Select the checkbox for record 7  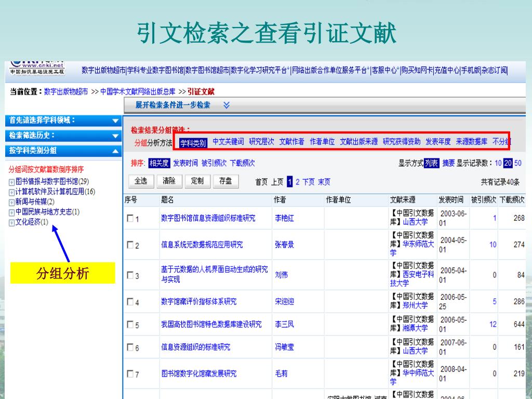129,374
